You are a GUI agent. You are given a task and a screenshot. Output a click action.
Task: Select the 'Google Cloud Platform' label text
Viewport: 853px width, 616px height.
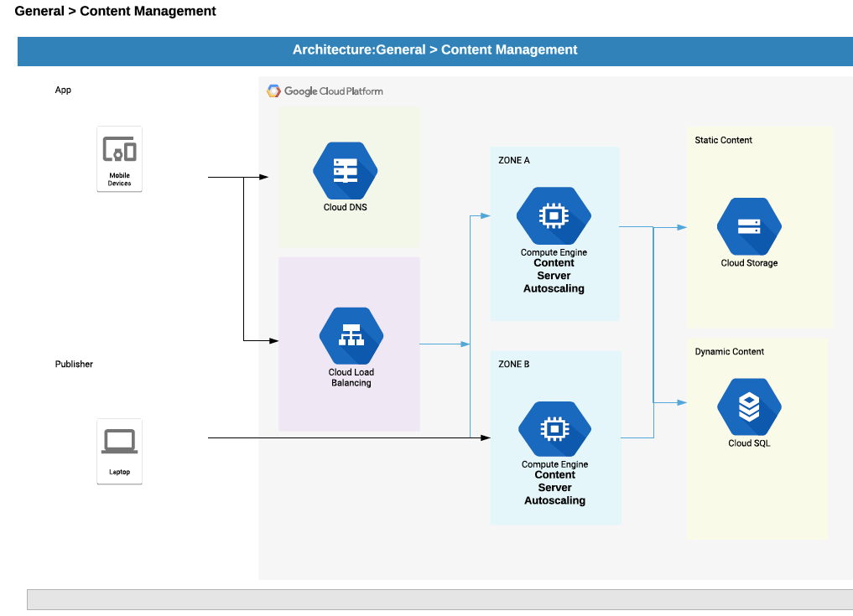(x=334, y=91)
